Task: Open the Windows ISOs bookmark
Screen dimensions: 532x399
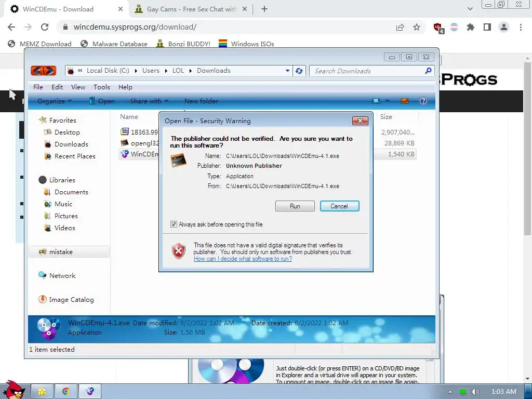Action: (246, 44)
